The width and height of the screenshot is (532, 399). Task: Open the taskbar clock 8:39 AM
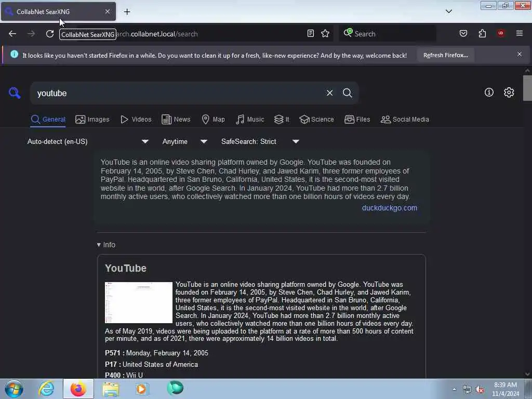tap(506, 389)
